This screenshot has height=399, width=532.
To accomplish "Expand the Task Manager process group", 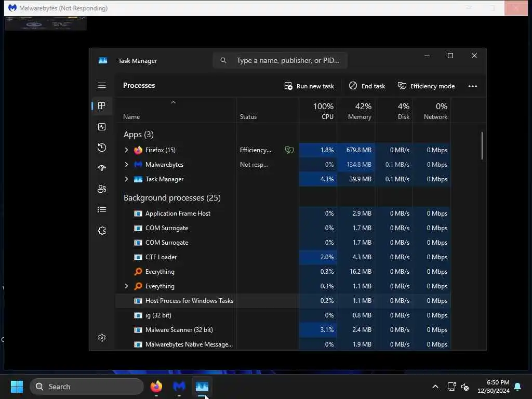I will tap(126, 179).
